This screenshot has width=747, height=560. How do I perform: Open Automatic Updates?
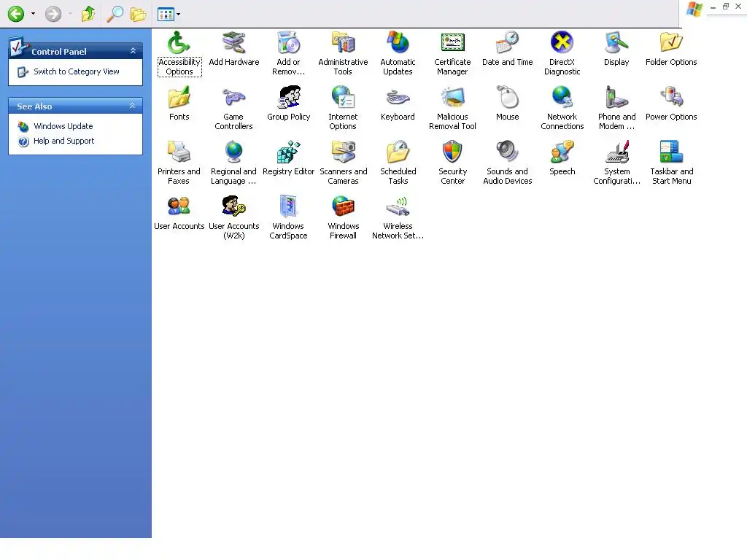pyautogui.click(x=398, y=53)
